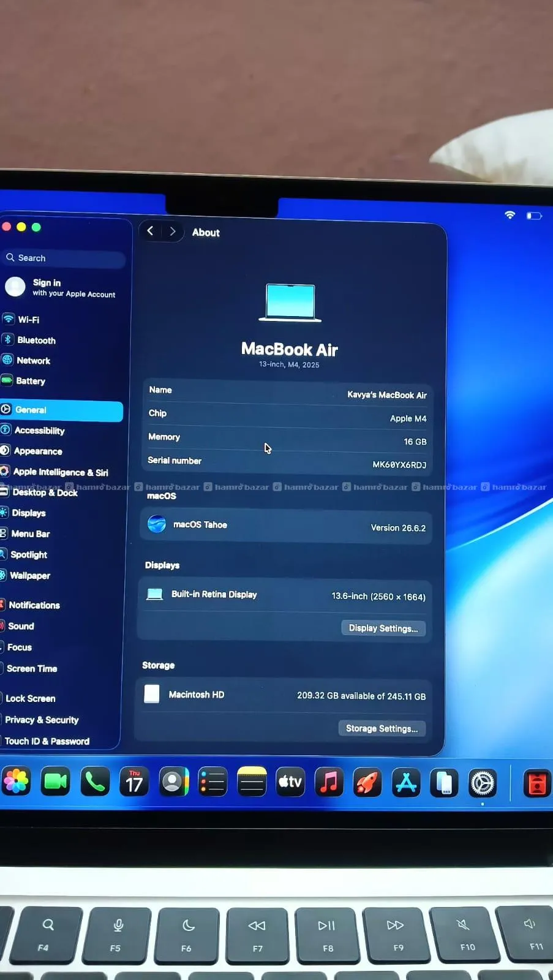Click the 16 GB memory value
Image resolution: width=553 pixels, height=980 pixels.
(415, 442)
